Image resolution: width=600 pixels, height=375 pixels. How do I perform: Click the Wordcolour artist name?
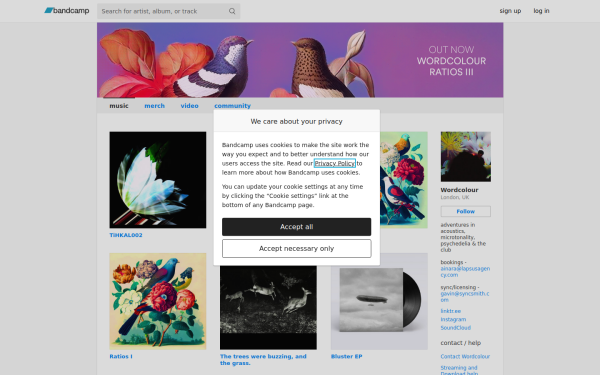pos(459,190)
